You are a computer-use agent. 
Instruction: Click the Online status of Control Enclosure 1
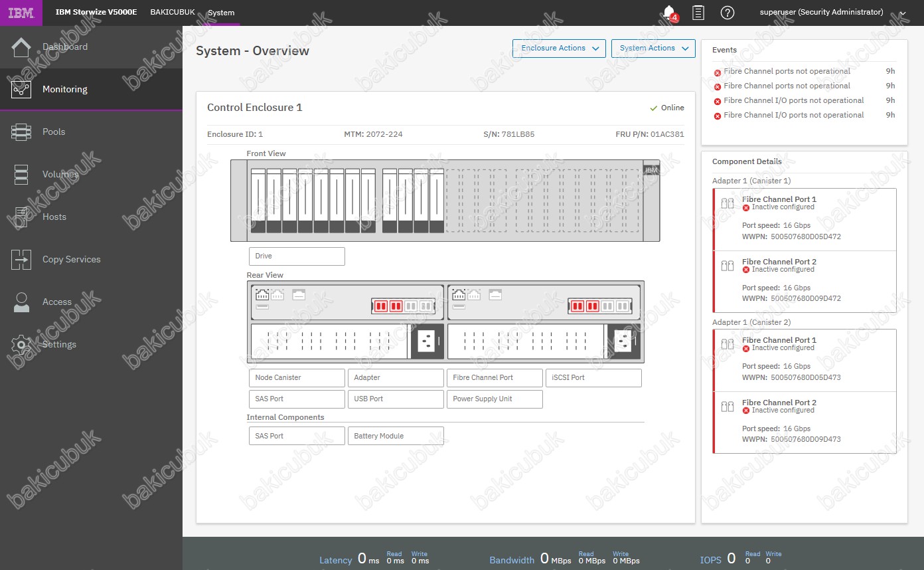click(667, 108)
